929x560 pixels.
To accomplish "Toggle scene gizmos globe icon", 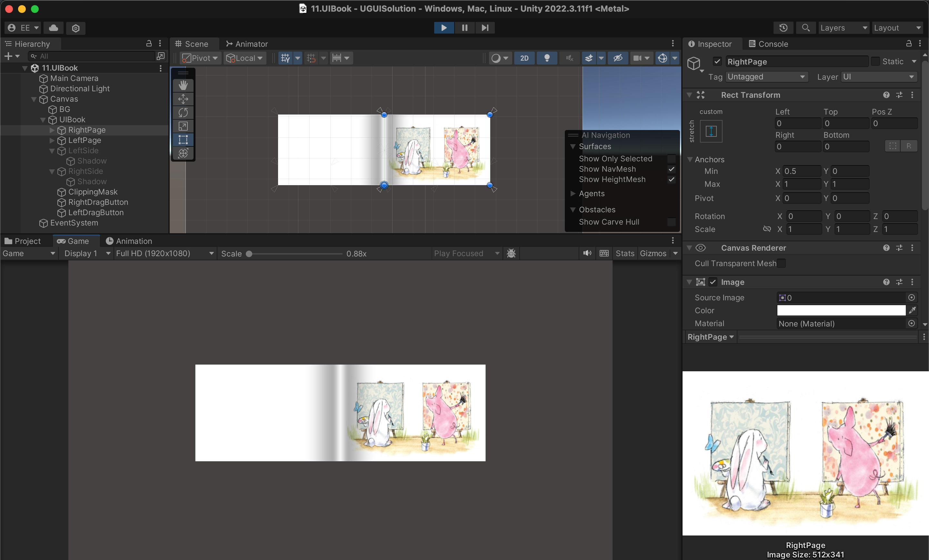I will pyautogui.click(x=663, y=58).
